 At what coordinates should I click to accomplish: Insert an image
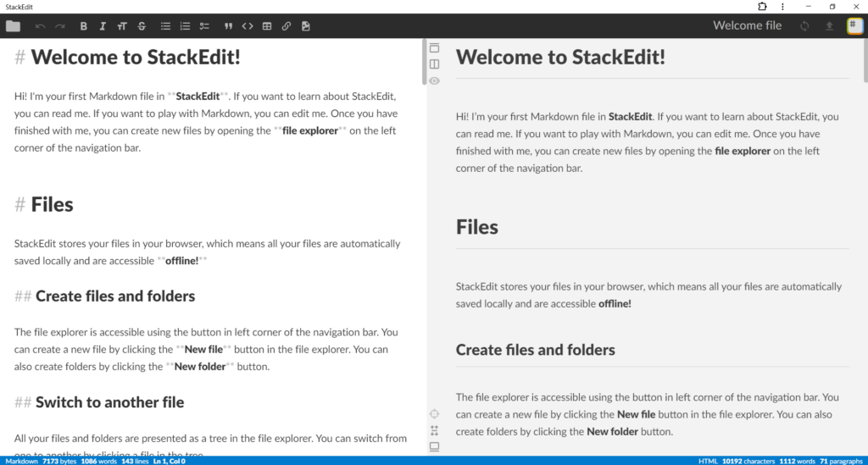(x=305, y=26)
